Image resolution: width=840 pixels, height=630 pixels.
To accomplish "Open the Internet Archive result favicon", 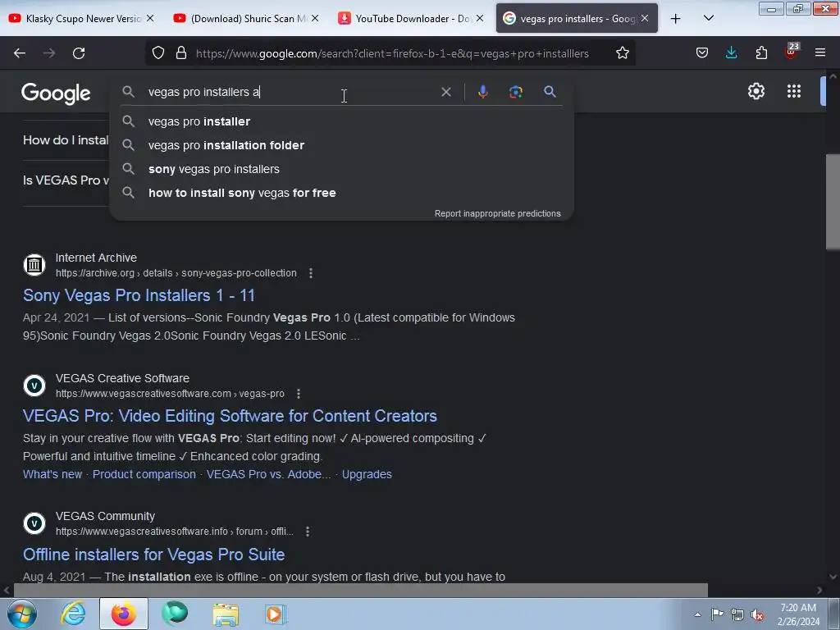I will tap(34, 265).
